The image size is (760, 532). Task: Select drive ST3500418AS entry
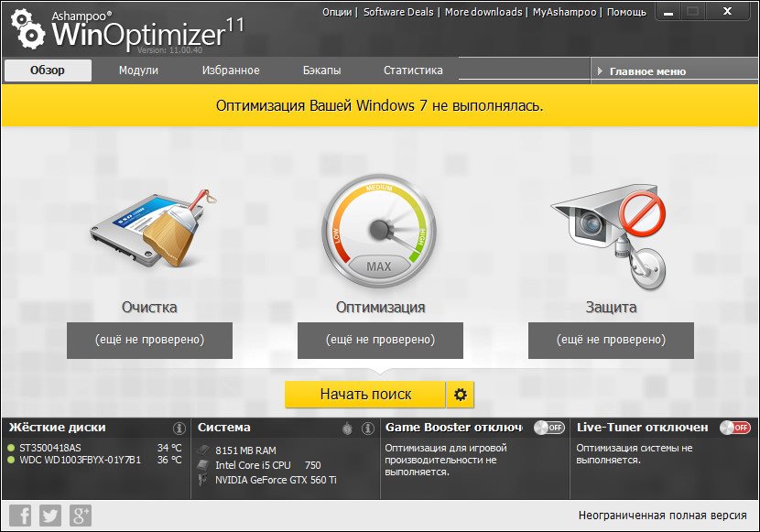50,448
